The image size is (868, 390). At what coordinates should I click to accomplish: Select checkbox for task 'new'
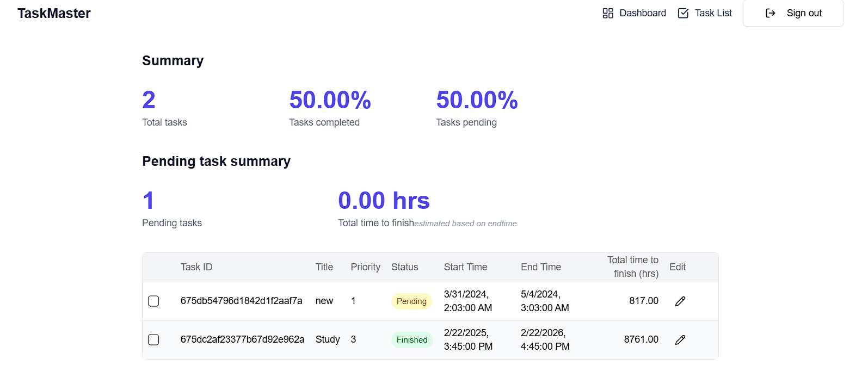click(x=153, y=301)
